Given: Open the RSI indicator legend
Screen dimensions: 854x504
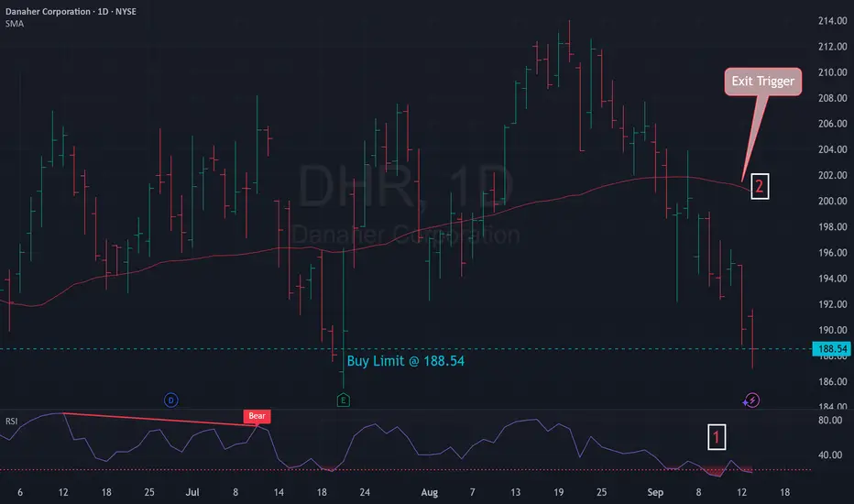Looking at the screenshot, I should pos(11,422).
